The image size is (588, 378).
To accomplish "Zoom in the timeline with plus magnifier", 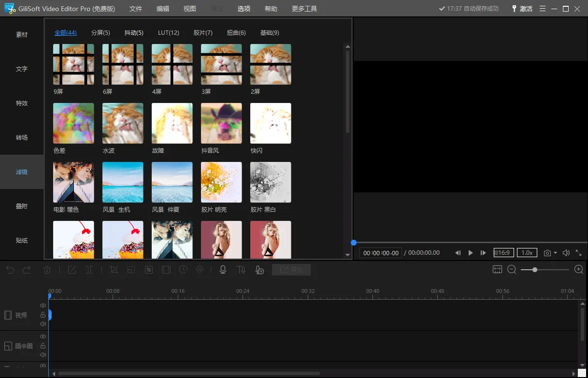I will point(578,270).
